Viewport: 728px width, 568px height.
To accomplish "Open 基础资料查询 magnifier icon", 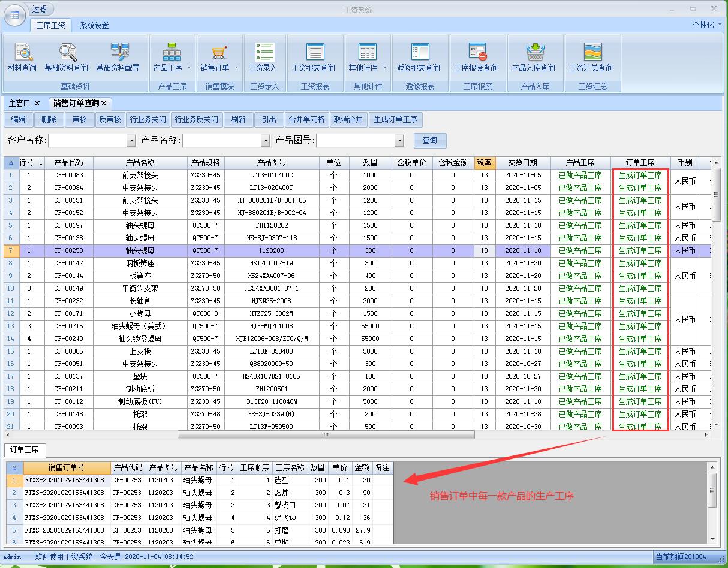I will (x=67, y=52).
